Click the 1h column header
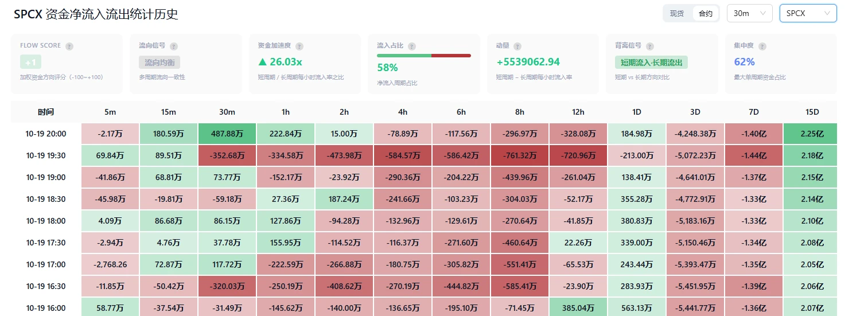This screenshot has width=868, height=316. [286, 112]
